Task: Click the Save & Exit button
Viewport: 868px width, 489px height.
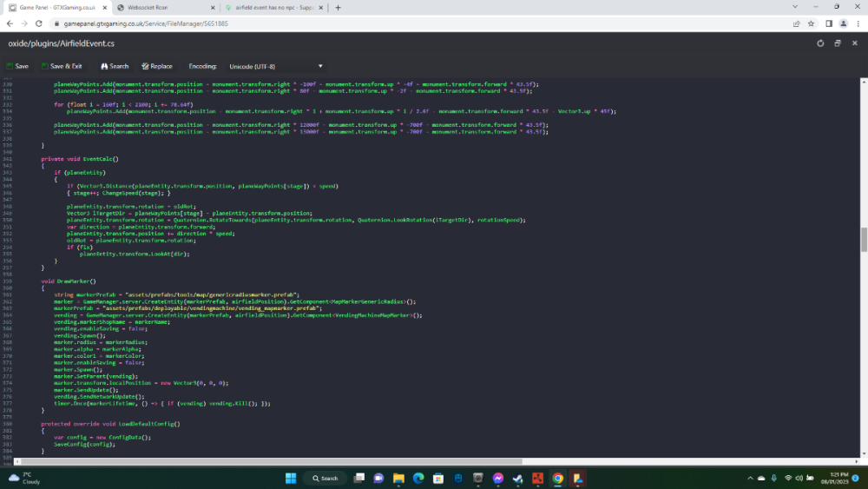Action: (x=62, y=66)
